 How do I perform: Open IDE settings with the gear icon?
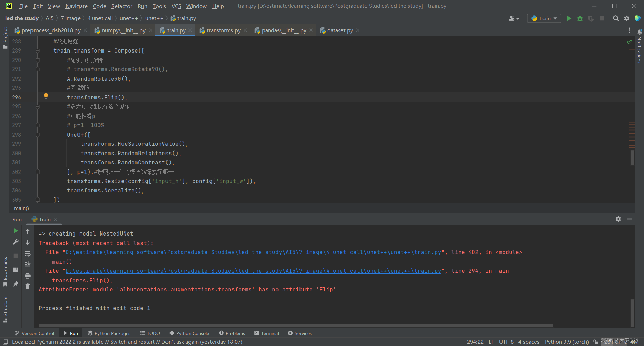pyautogui.click(x=627, y=18)
